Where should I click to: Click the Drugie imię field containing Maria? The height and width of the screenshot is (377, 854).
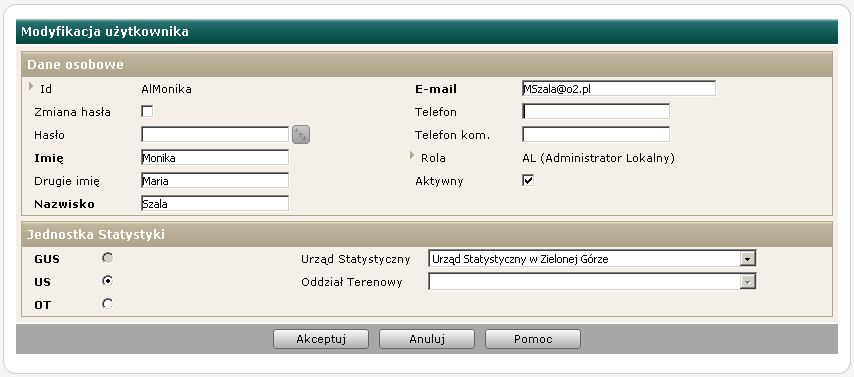coord(215,181)
